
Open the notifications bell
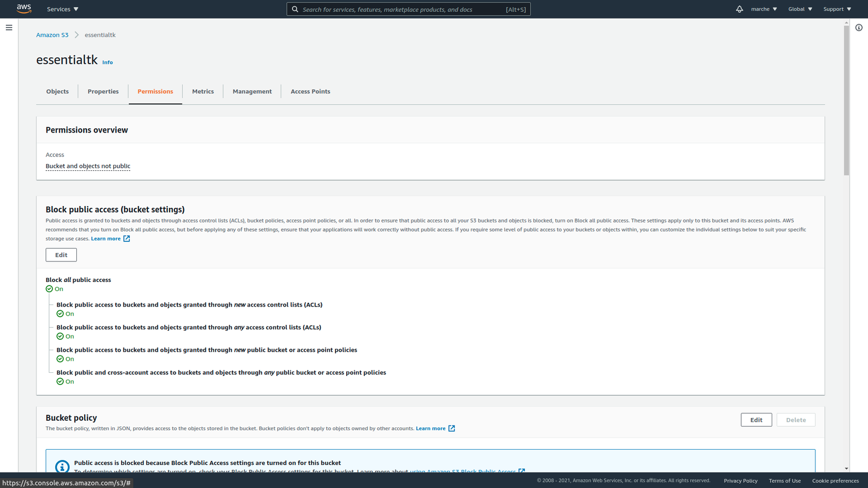739,9
